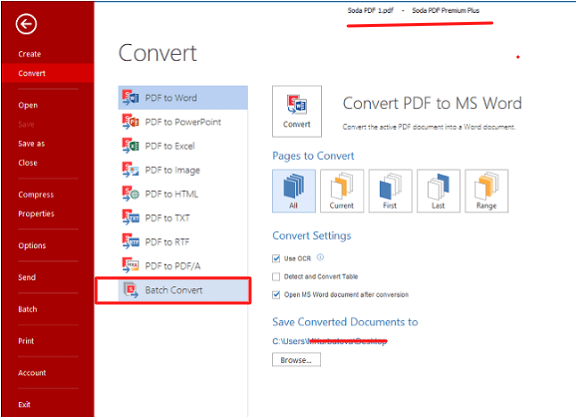
Task: Click the PDF to PDF/A icon
Action: coord(130,266)
